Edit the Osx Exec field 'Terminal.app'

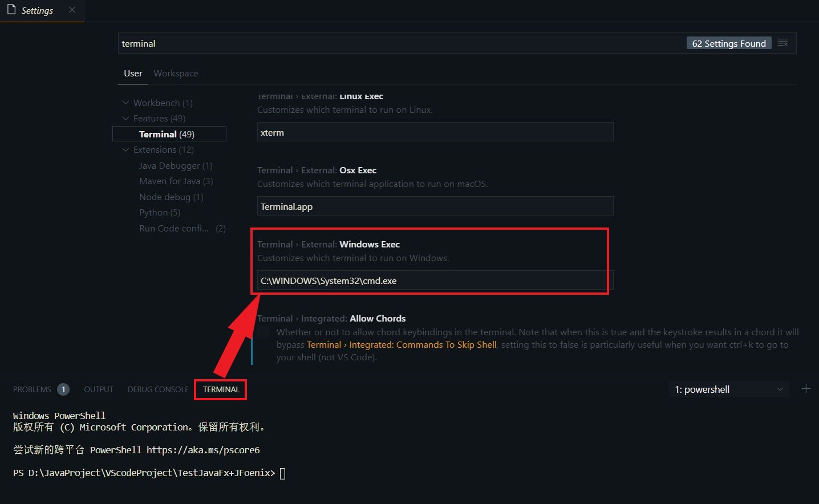pyautogui.click(x=435, y=206)
